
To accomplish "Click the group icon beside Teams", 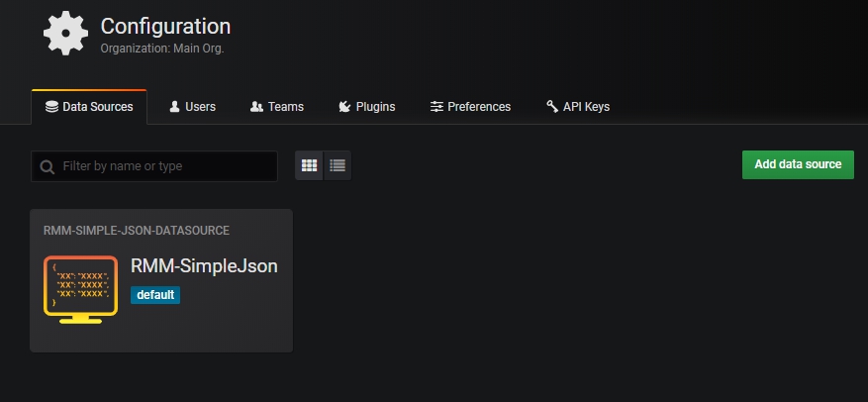I will point(256,107).
